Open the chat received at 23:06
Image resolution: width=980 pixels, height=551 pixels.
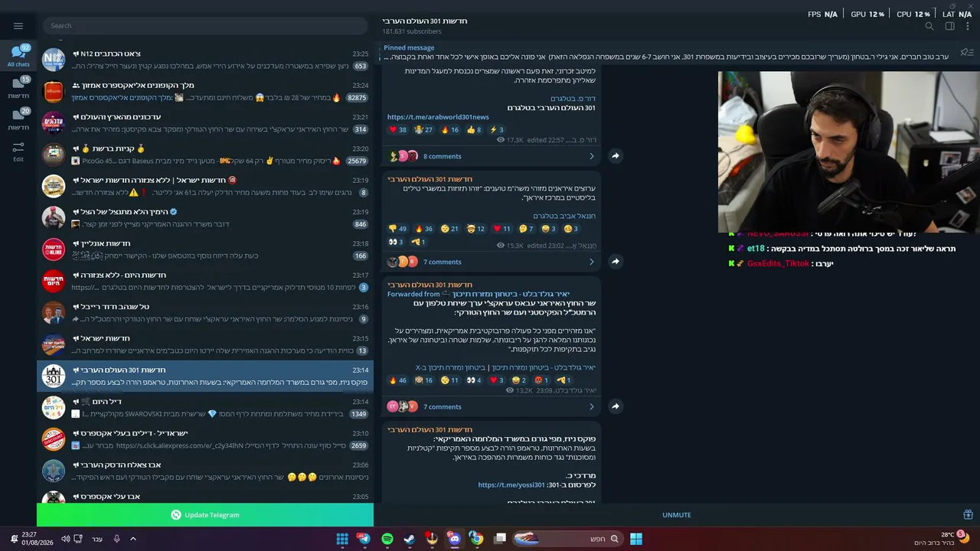point(205,471)
